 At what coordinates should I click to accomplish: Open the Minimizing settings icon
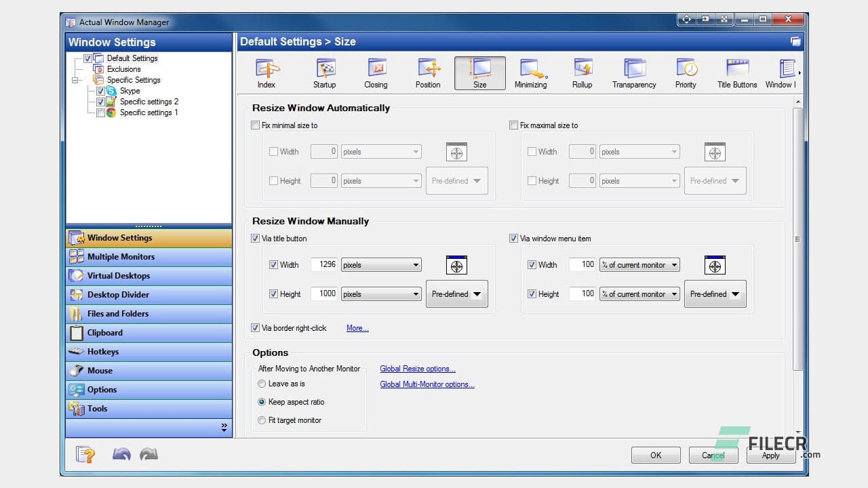(x=531, y=71)
